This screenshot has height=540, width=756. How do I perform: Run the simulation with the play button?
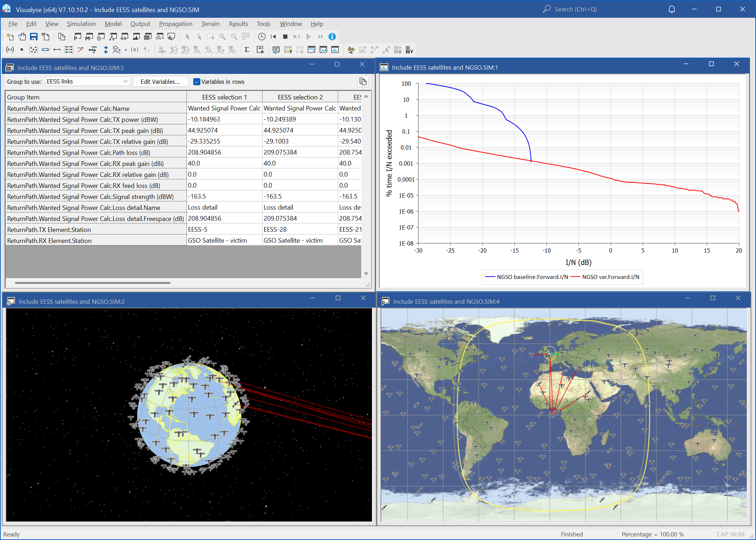(308, 37)
